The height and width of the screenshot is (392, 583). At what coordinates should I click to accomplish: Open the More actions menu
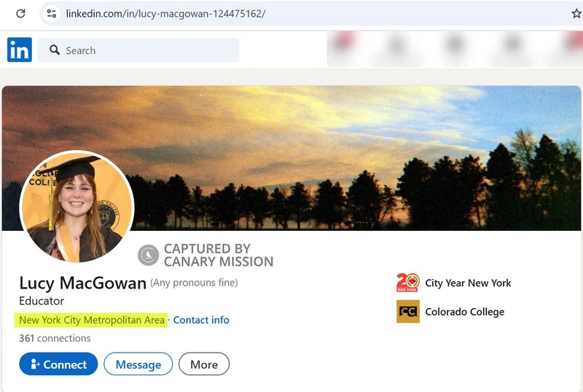click(x=204, y=364)
